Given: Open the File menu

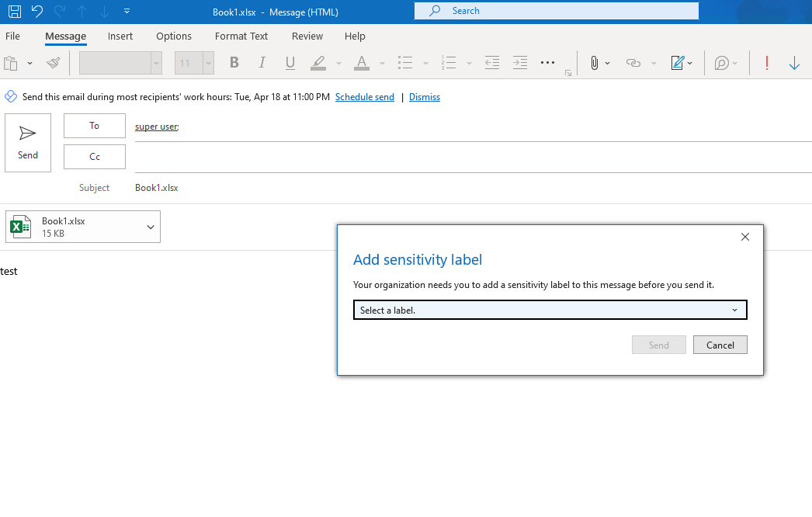Looking at the screenshot, I should [12, 36].
